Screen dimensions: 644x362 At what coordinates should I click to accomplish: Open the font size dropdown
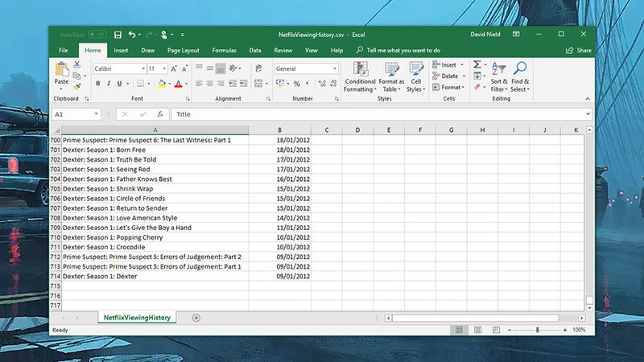tap(164, 68)
